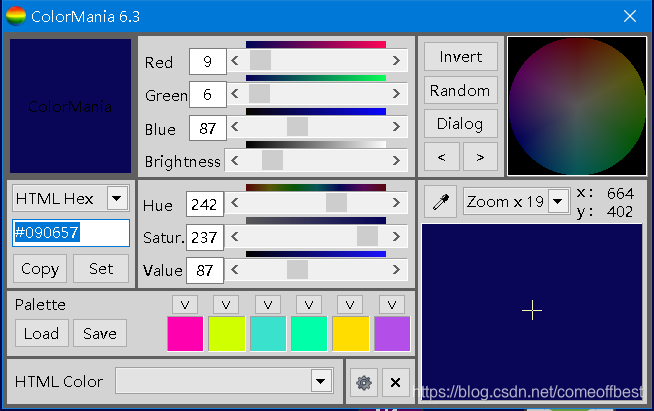654x411 pixels.
Task: Click the Saturation field showing 237
Action: pyautogui.click(x=205, y=237)
